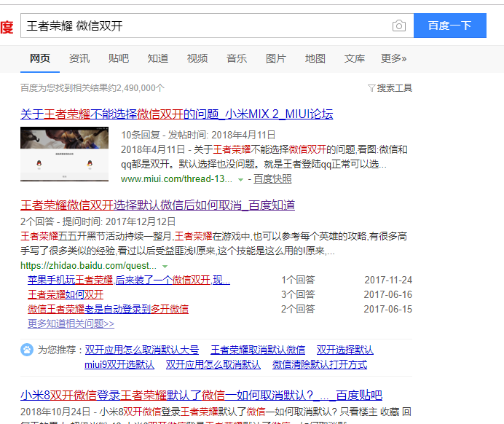The width and height of the screenshot is (504, 424).
Task: Expand arrow next to zhidao.baidu.com URL
Action: 165,267
